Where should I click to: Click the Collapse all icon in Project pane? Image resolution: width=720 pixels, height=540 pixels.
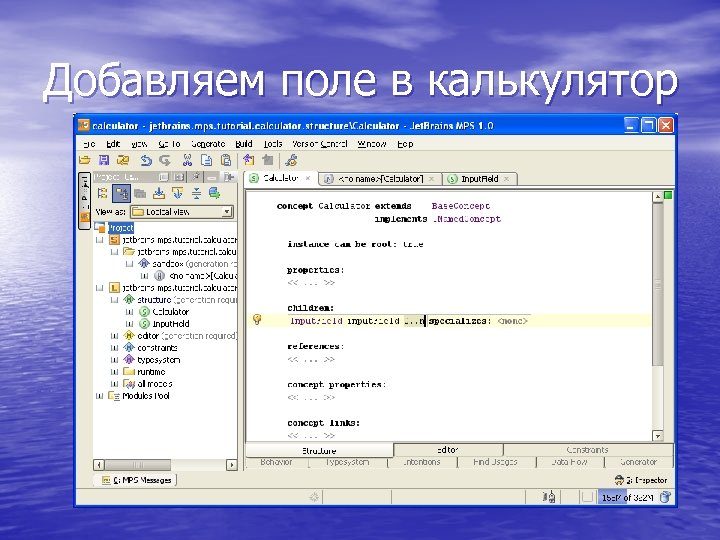196,193
